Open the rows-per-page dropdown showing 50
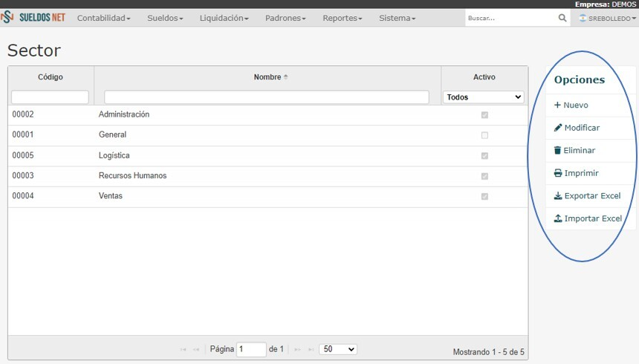Viewport: 639px width, 364px height. 338,349
